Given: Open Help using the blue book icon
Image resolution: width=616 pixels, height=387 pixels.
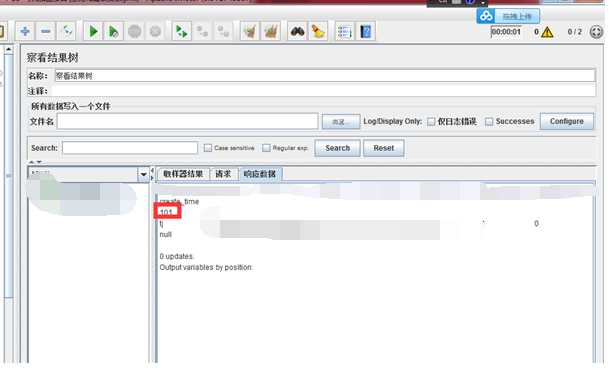Looking at the screenshot, I should (365, 31).
